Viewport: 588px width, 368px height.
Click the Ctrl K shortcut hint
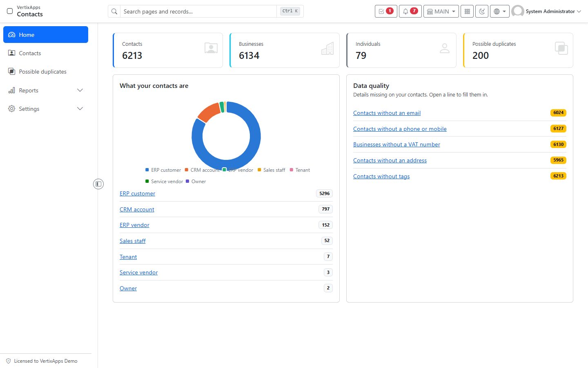(x=290, y=11)
